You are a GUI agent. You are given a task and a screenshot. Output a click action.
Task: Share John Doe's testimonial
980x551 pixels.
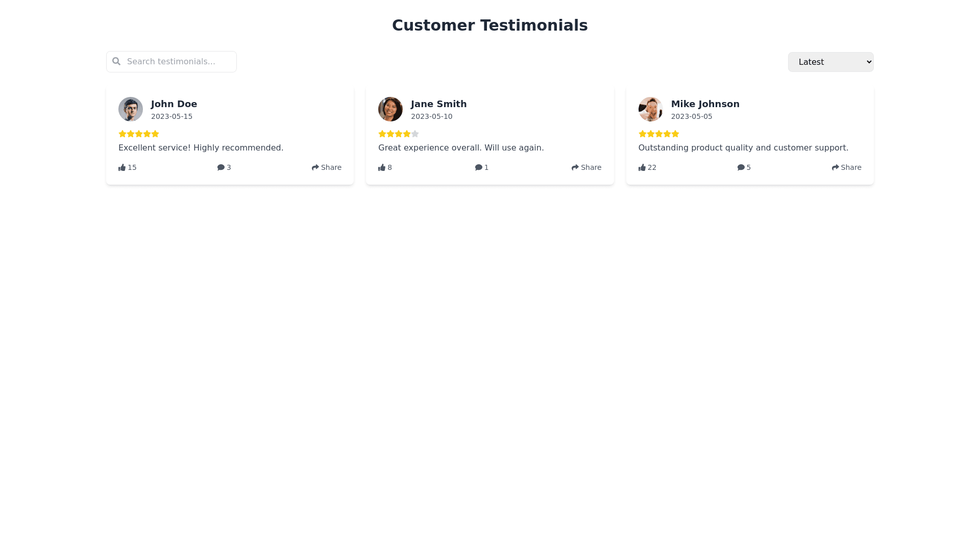(327, 167)
